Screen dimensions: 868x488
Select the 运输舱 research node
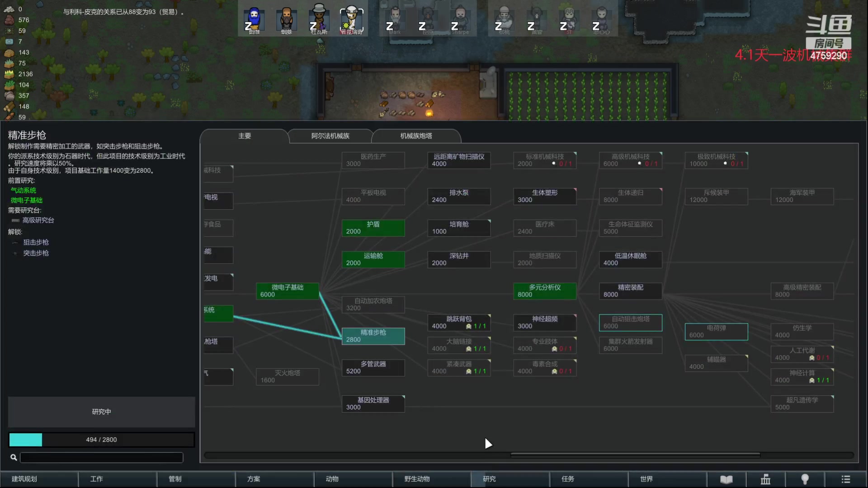373,259
